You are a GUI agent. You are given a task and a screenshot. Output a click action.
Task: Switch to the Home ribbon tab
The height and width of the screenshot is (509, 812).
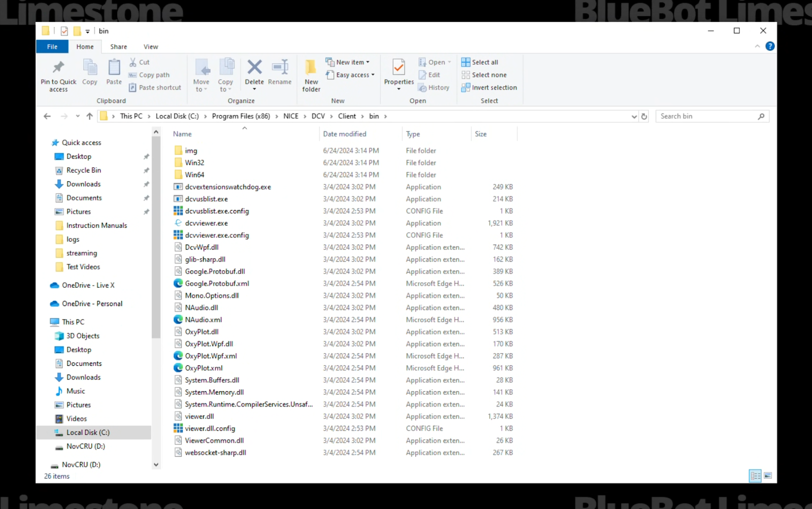click(x=85, y=46)
